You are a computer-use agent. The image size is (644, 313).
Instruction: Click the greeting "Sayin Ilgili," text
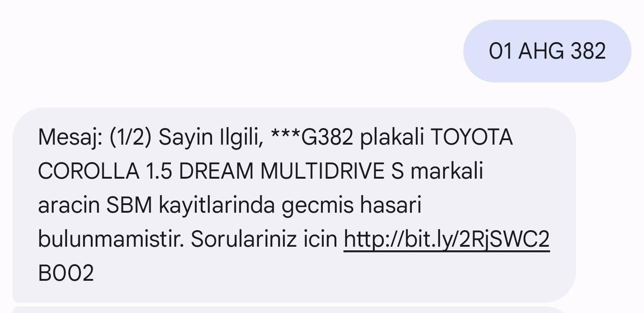point(211,137)
